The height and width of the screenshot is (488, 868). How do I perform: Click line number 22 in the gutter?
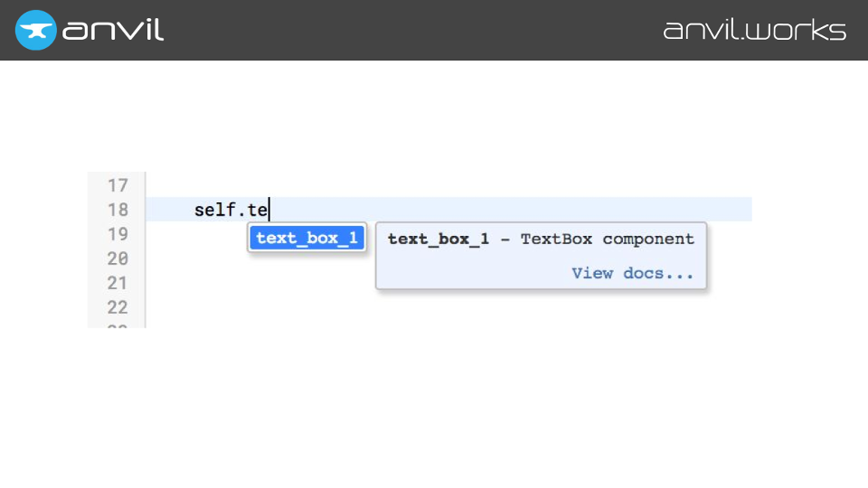(118, 307)
